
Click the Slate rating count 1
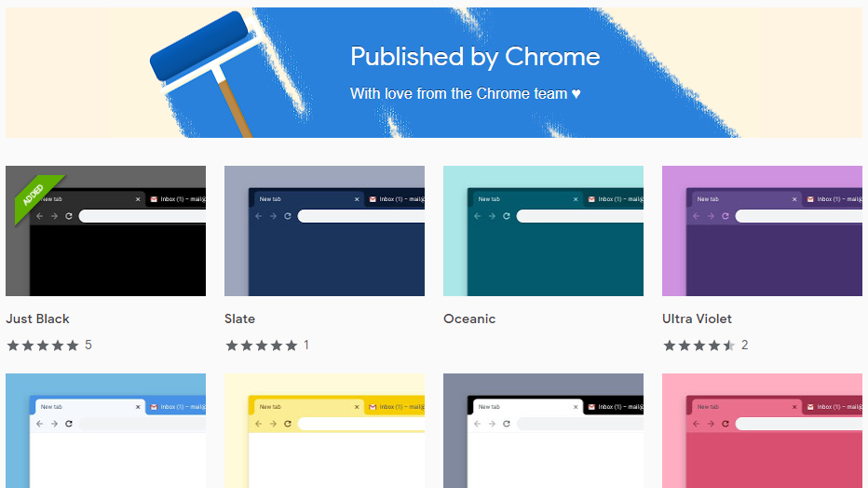click(x=306, y=346)
